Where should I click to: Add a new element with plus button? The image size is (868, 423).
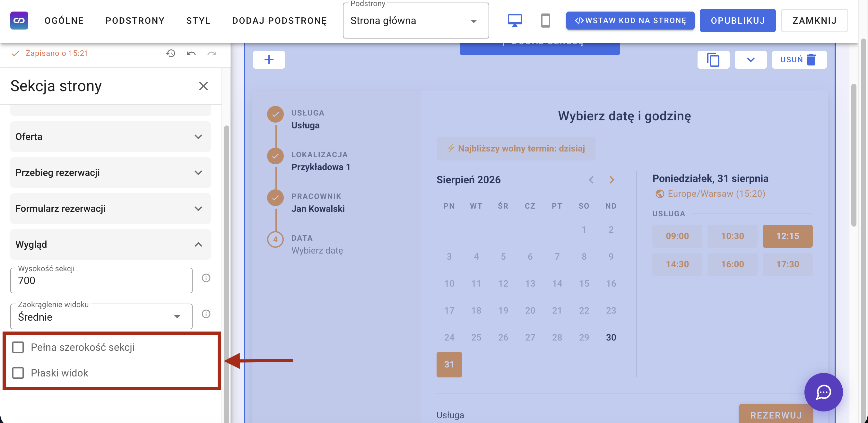point(269,60)
